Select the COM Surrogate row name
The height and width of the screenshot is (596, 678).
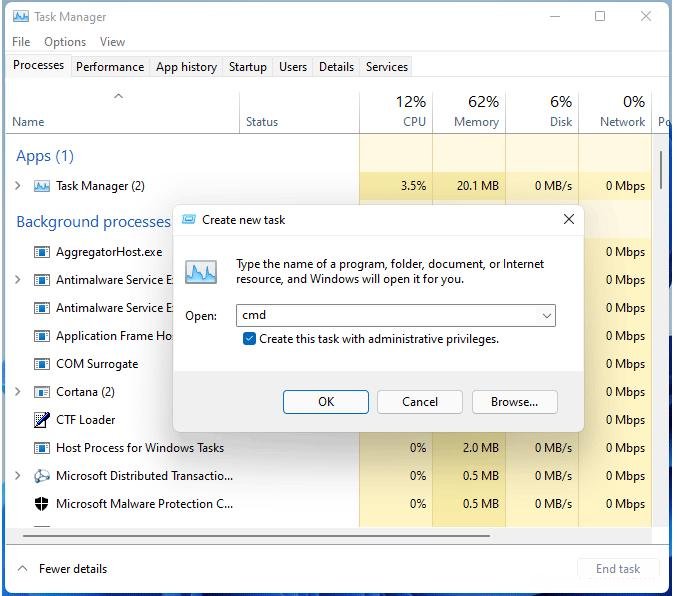click(97, 364)
